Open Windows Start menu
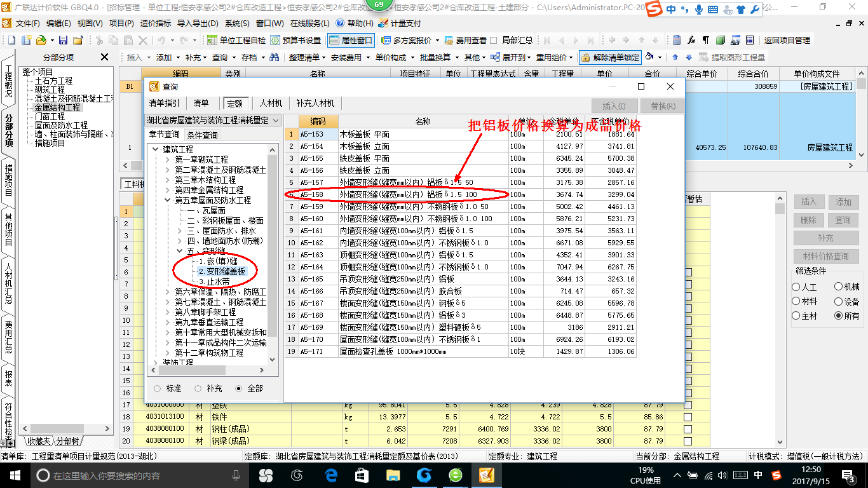 pos(15,475)
